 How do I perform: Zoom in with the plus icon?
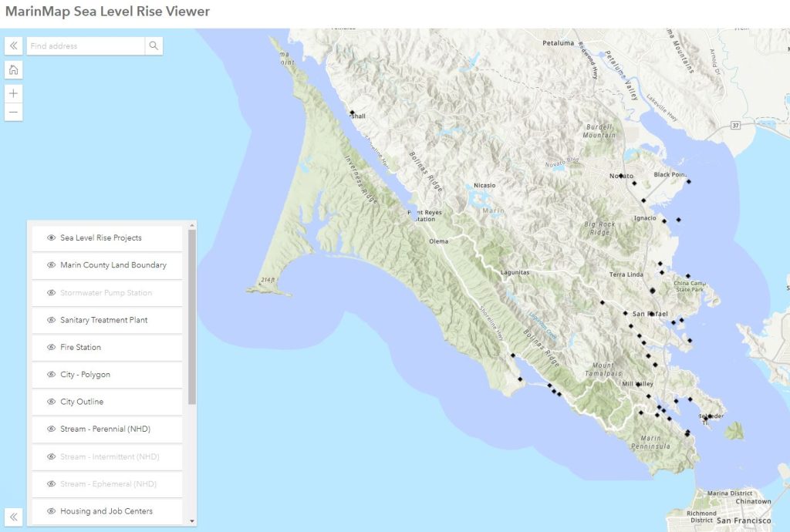12,93
